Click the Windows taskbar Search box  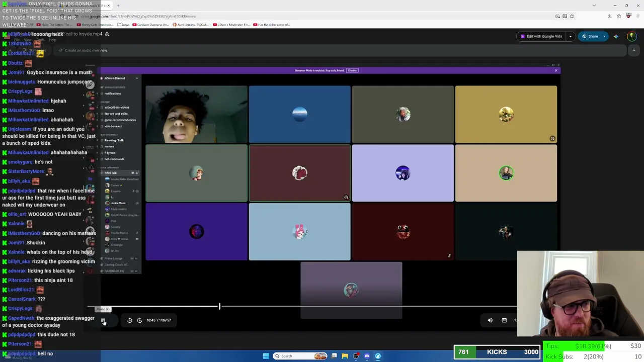tap(300, 356)
